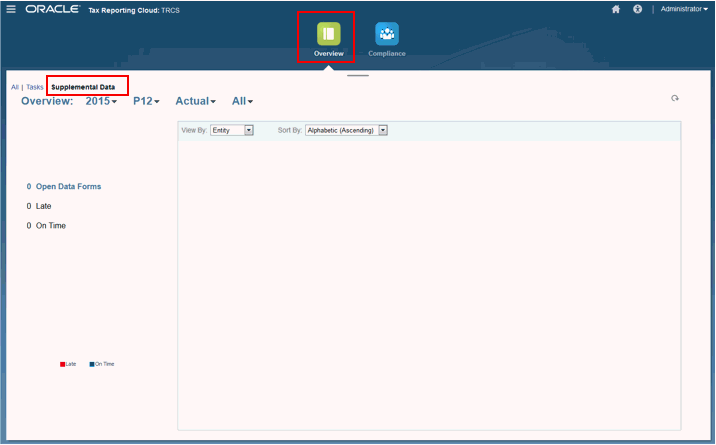
Task: Open the hamburger navigator menu
Action: coord(11,9)
